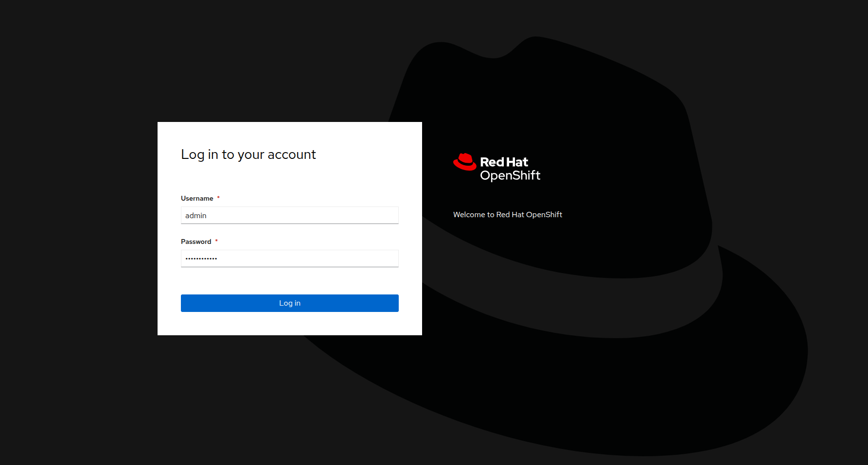
Task: Click the "Red Hat" brand wordmark
Action: (x=504, y=162)
